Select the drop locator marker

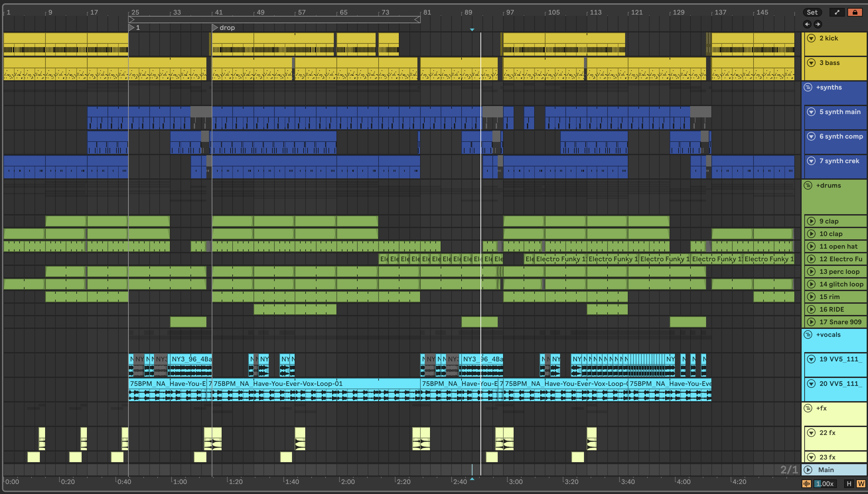[x=215, y=28]
